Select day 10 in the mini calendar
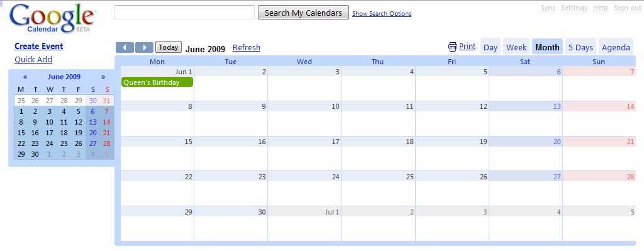 tap(49, 122)
